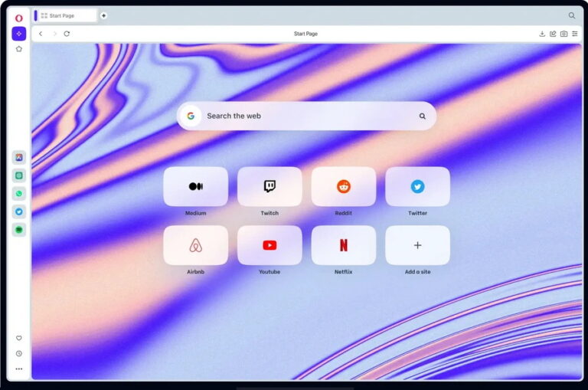Add a new tab with plus button
Image resolution: width=588 pixels, height=390 pixels.
click(x=103, y=15)
